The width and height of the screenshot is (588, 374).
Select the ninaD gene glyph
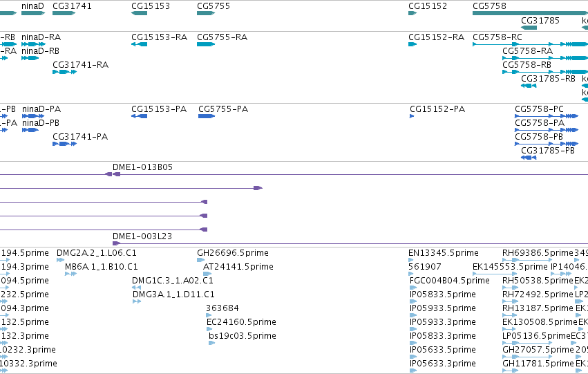tap(33, 13)
